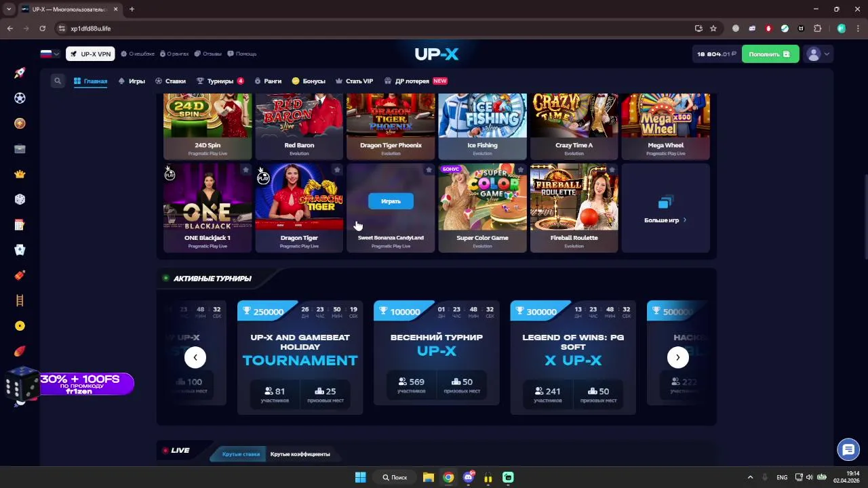868x488 pixels.
Task: Click the search magnifier icon
Action: [x=58, y=81]
